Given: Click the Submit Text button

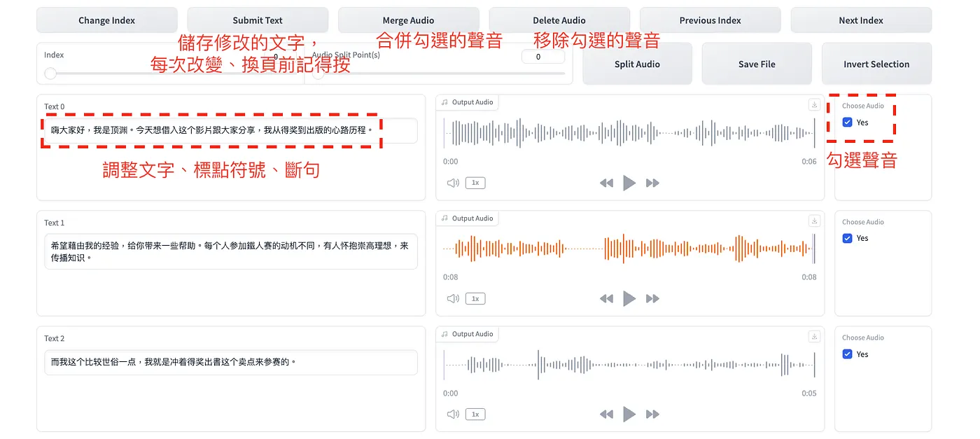Looking at the screenshot, I should (x=258, y=20).
